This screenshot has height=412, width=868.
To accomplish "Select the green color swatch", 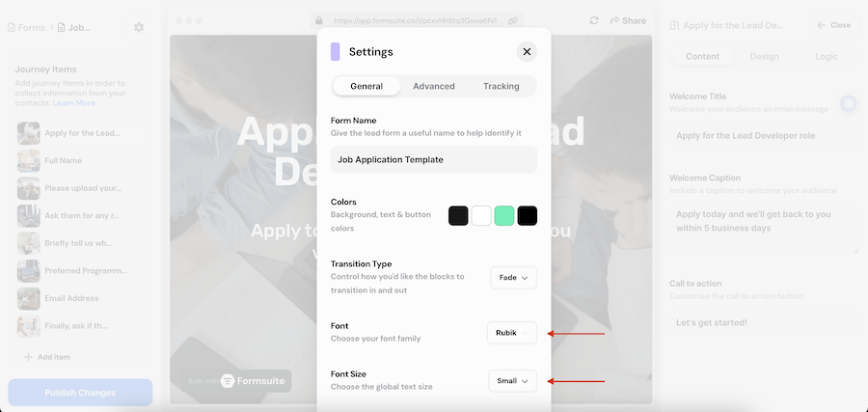I will [503, 216].
